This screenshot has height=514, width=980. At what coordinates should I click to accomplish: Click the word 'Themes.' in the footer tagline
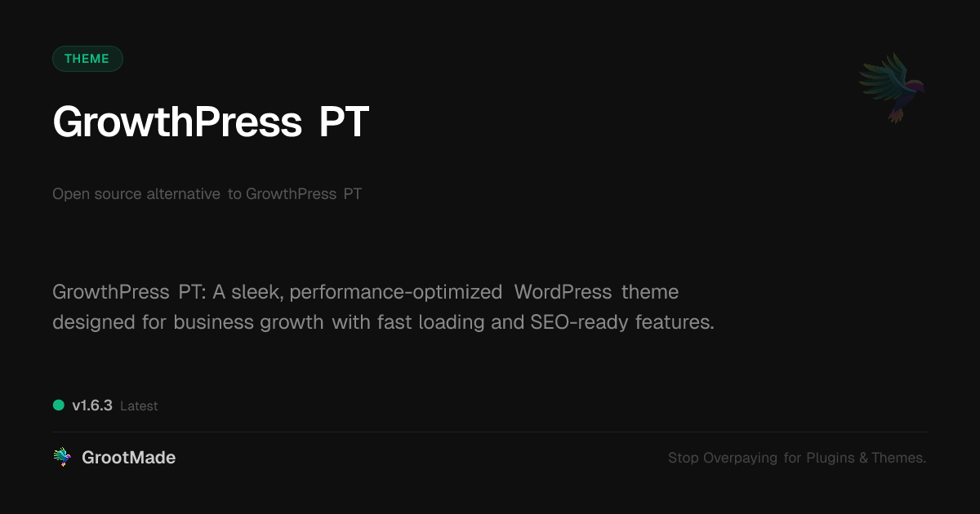coord(898,458)
